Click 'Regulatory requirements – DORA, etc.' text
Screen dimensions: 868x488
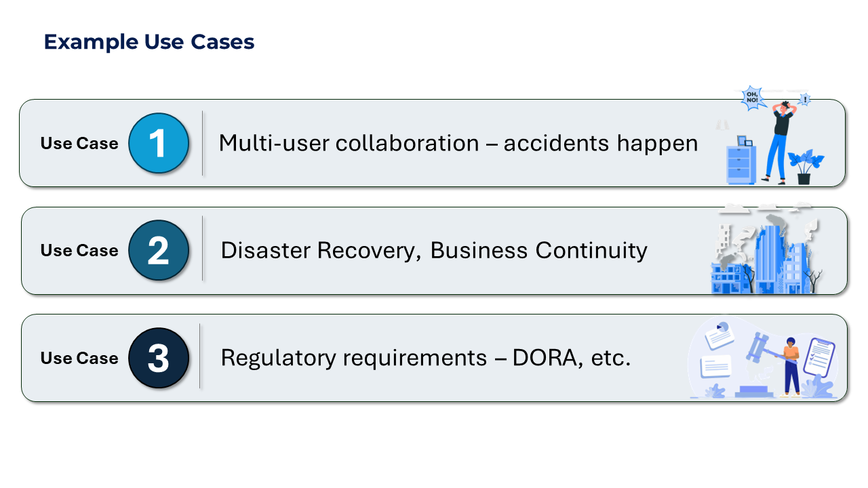click(x=426, y=358)
